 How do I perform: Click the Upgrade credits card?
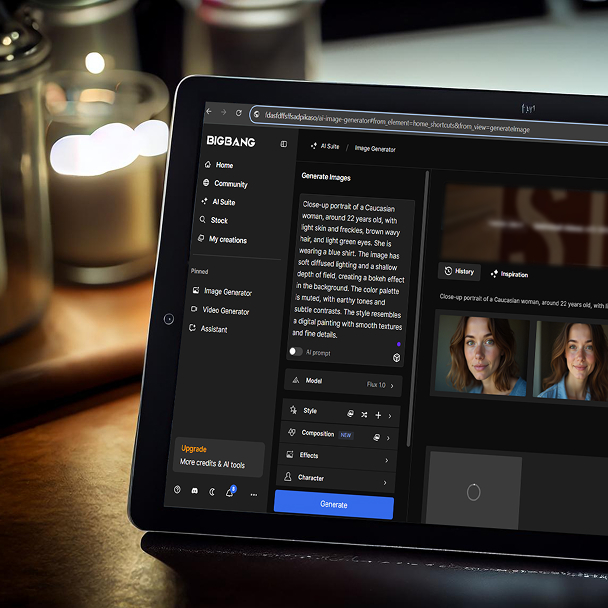pos(219,457)
